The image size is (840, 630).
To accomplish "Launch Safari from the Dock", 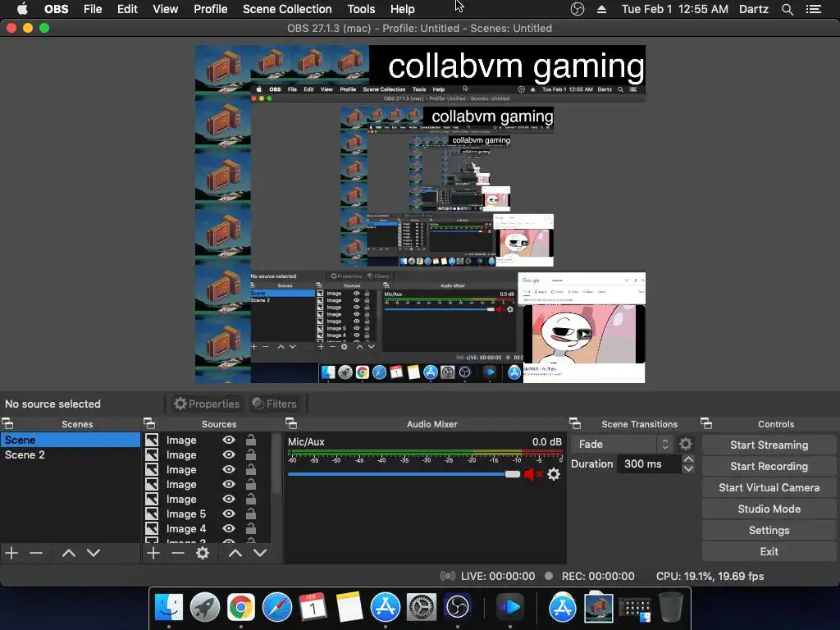I will coord(277,607).
